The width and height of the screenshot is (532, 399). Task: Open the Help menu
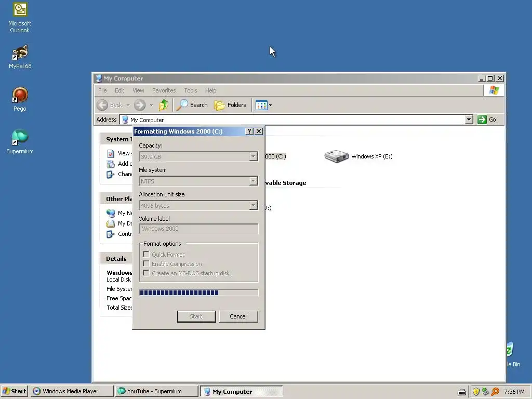click(210, 90)
